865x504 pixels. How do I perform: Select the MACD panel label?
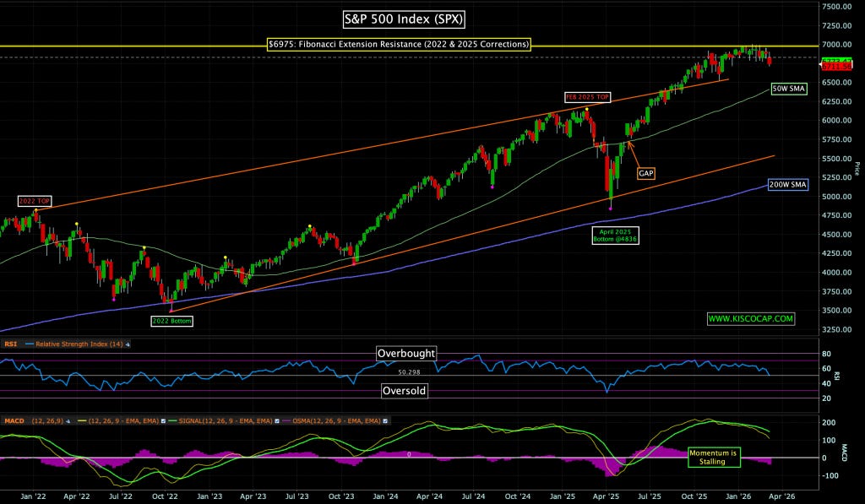coord(15,420)
